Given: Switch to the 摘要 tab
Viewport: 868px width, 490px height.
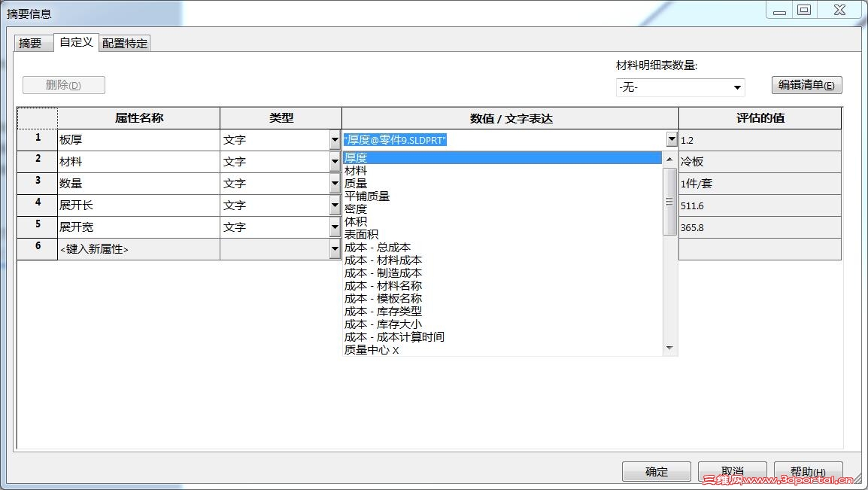Looking at the screenshot, I should 32,43.
